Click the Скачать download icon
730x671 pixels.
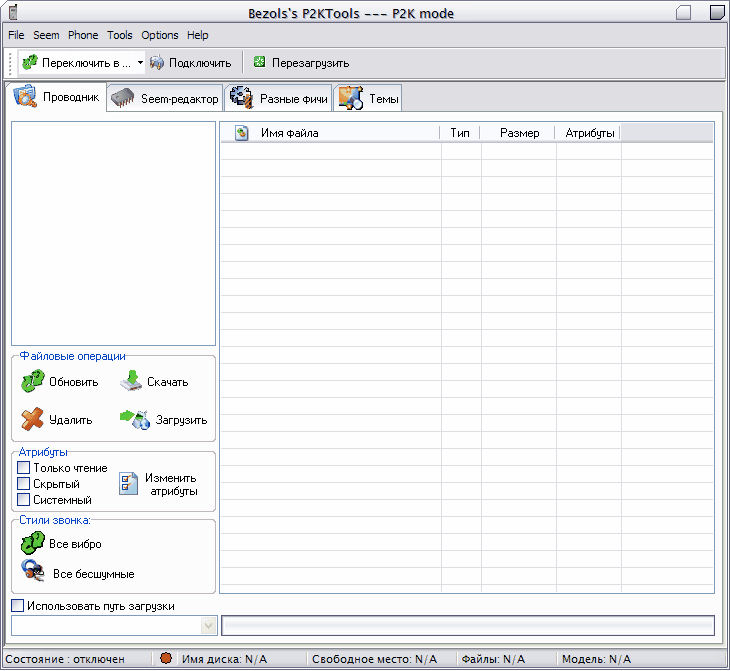click(131, 380)
